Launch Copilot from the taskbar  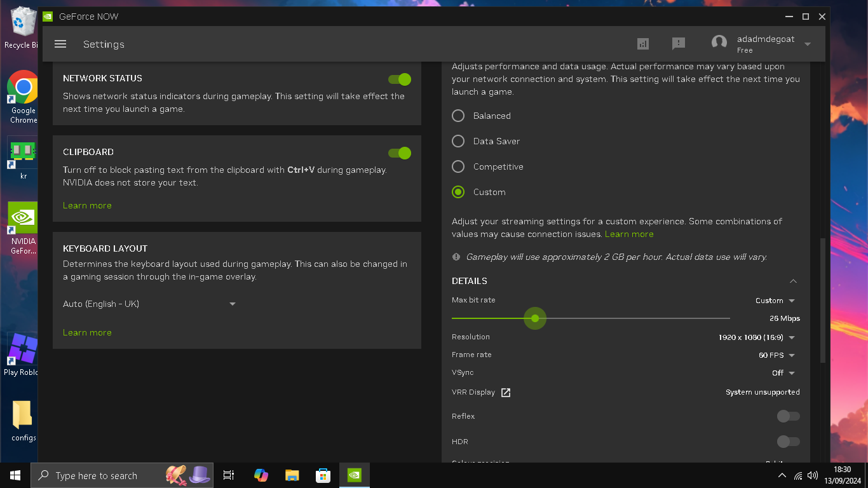pos(261,475)
